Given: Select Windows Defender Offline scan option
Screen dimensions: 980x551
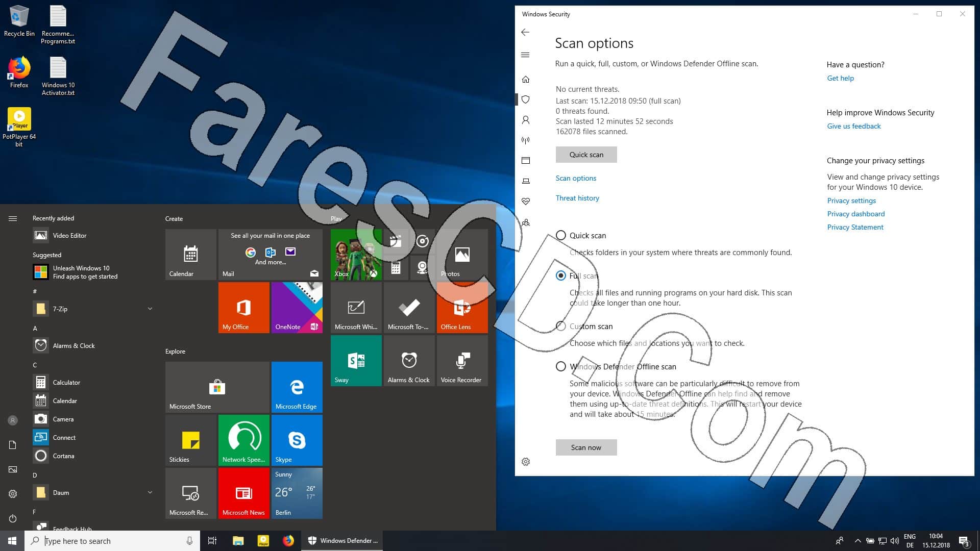Looking at the screenshot, I should point(561,366).
